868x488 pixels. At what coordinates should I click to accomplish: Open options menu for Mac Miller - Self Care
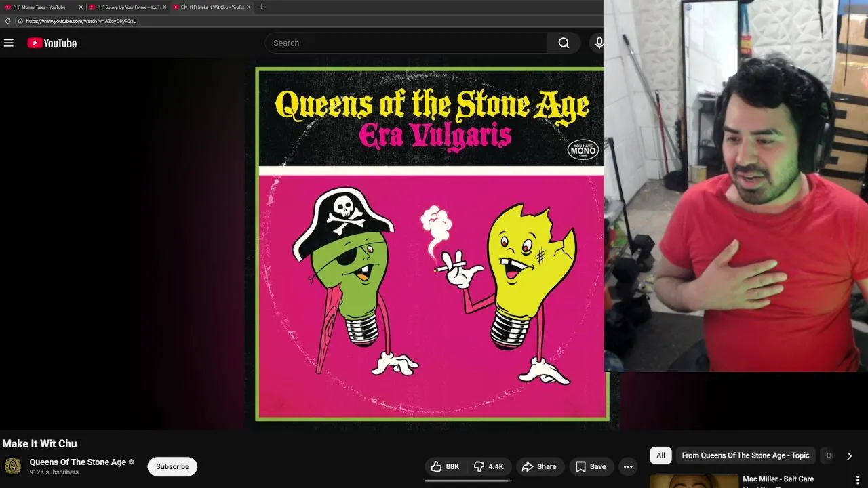857,480
